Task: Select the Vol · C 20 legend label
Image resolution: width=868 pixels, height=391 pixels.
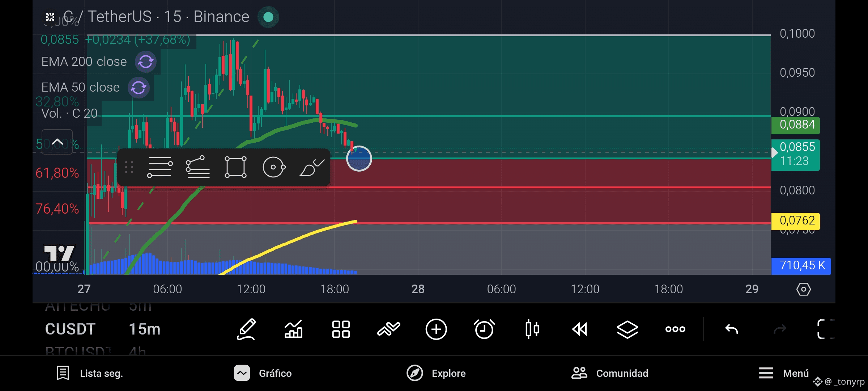Action: click(69, 113)
